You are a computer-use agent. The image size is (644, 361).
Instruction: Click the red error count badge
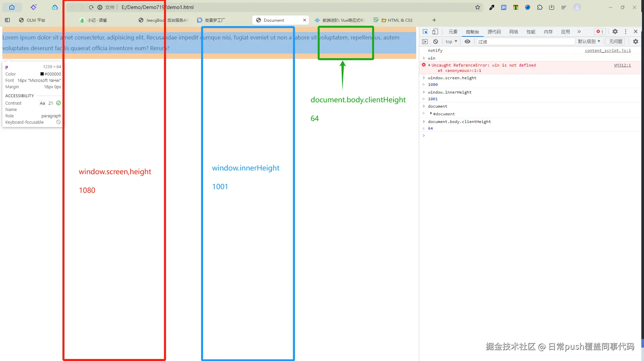tap(600, 31)
